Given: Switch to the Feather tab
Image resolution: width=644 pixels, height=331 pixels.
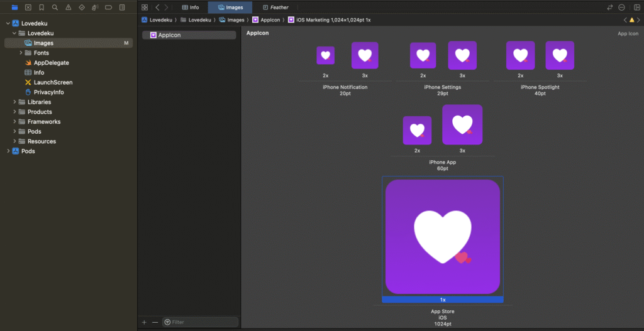Looking at the screenshot, I should (x=279, y=8).
